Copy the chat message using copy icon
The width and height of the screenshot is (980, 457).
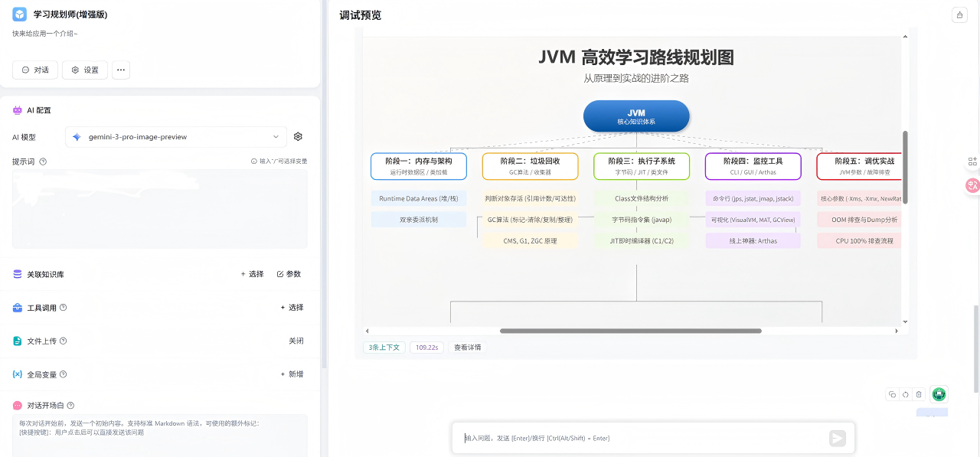coord(892,394)
